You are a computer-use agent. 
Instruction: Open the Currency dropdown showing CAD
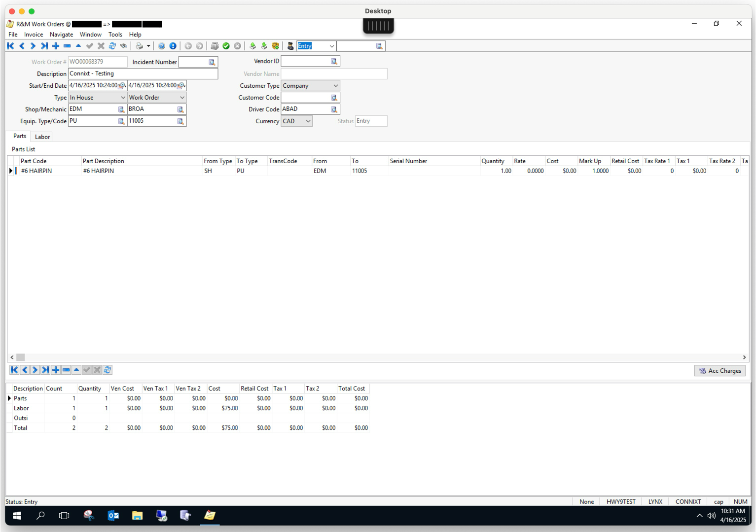coord(308,121)
